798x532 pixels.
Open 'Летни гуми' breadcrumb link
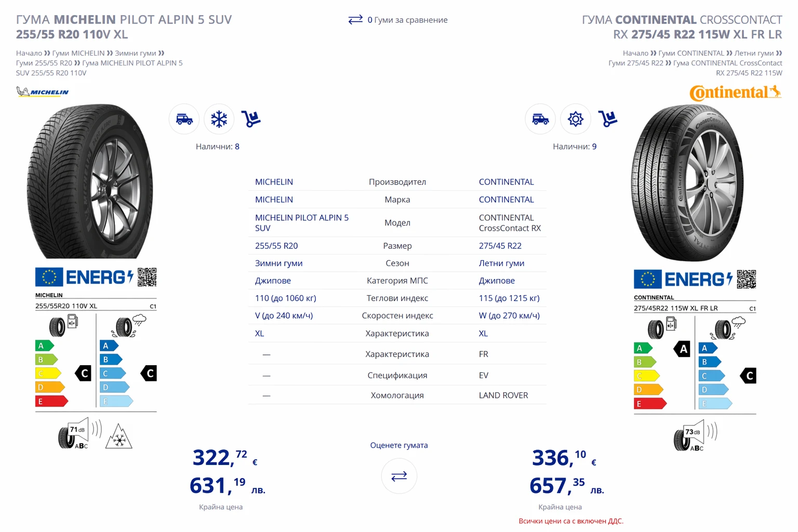pyautogui.click(x=754, y=53)
